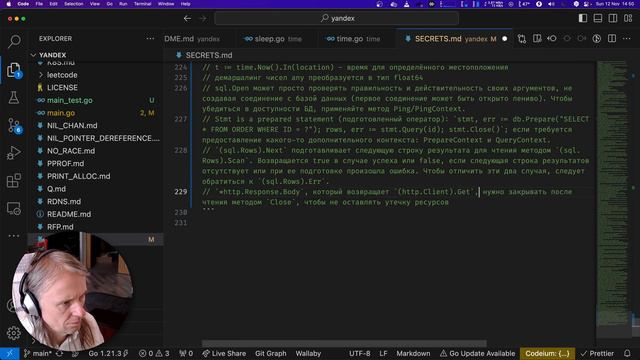Screen dimensions: 640x360
Task: Switch git branch main in status bar
Action: (38, 353)
